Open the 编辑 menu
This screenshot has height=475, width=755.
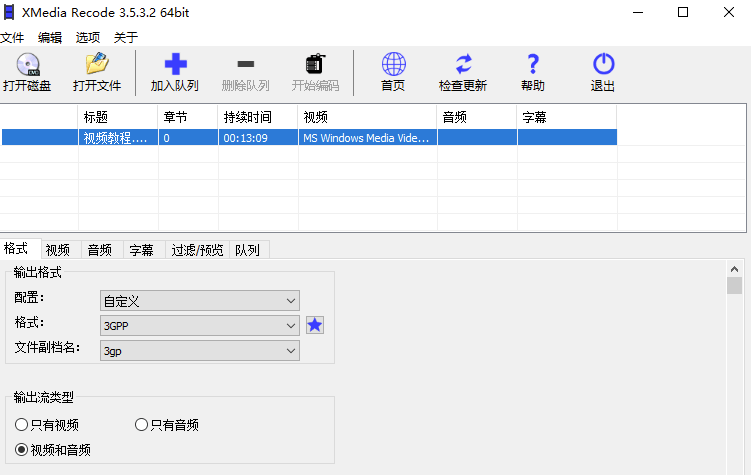(50, 38)
